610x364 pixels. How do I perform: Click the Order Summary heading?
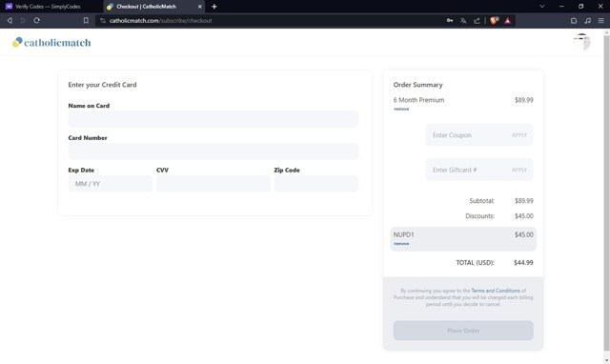[417, 85]
